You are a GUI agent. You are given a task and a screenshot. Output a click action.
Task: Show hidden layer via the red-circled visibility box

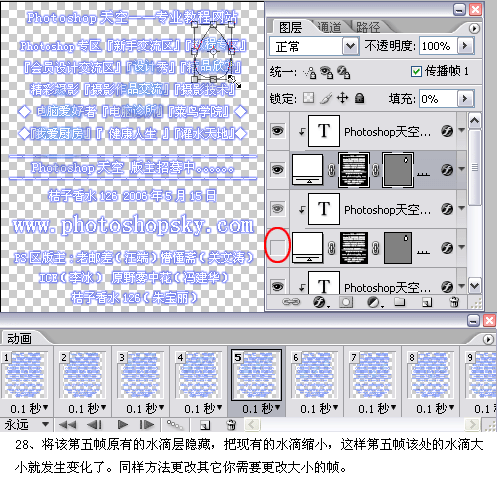pyautogui.click(x=277, y=247)
